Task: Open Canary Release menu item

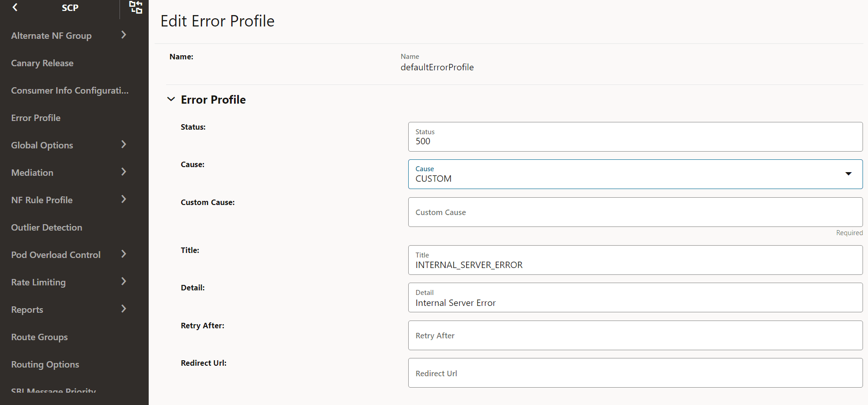Action: tap(42, 63)
